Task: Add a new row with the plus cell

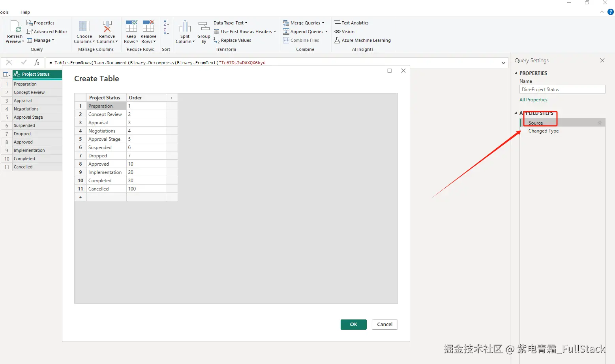Action: [x=81, y=197]
